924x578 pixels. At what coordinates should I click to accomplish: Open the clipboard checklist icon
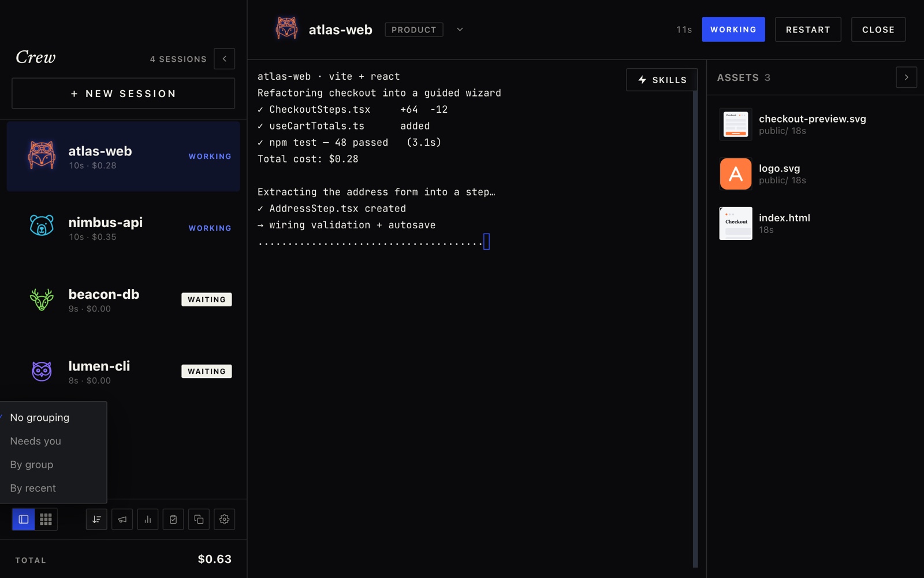(x=173, y=520)
